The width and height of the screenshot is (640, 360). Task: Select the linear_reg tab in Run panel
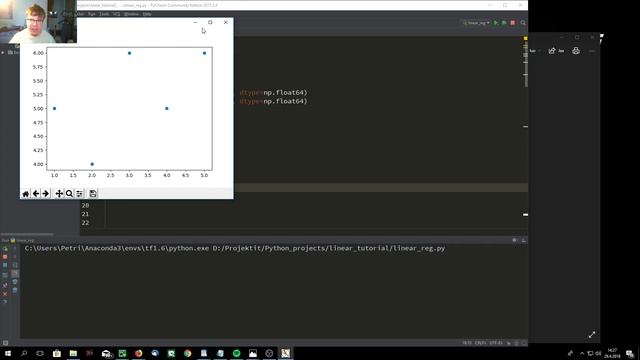(22, 240)
